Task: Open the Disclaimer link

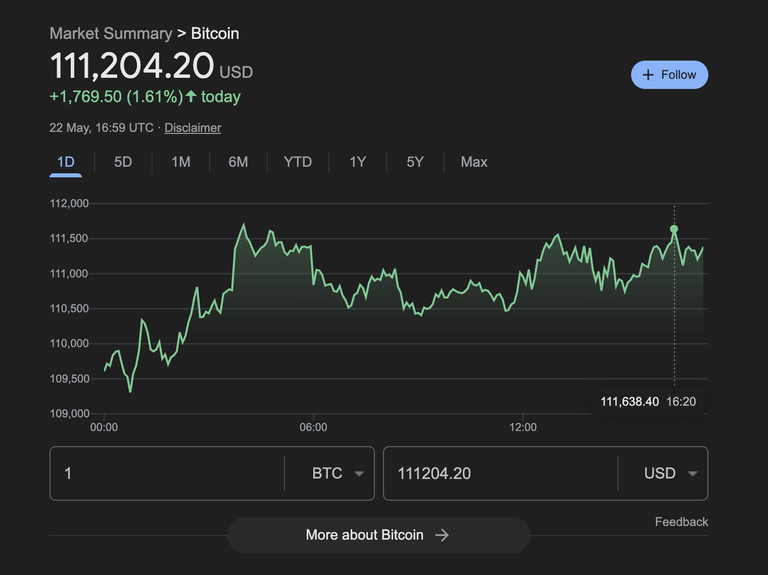Action: tap(192, 128)
